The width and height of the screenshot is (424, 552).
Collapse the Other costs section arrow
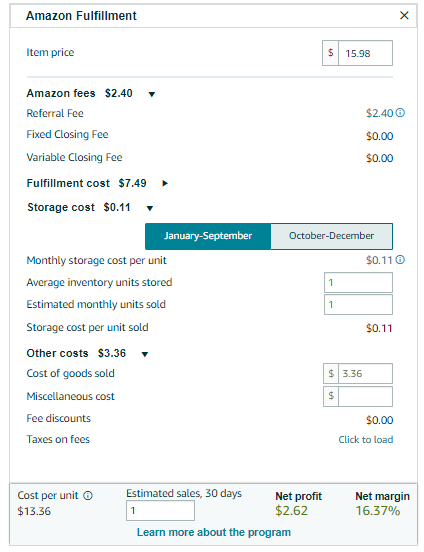pos(145,354)
